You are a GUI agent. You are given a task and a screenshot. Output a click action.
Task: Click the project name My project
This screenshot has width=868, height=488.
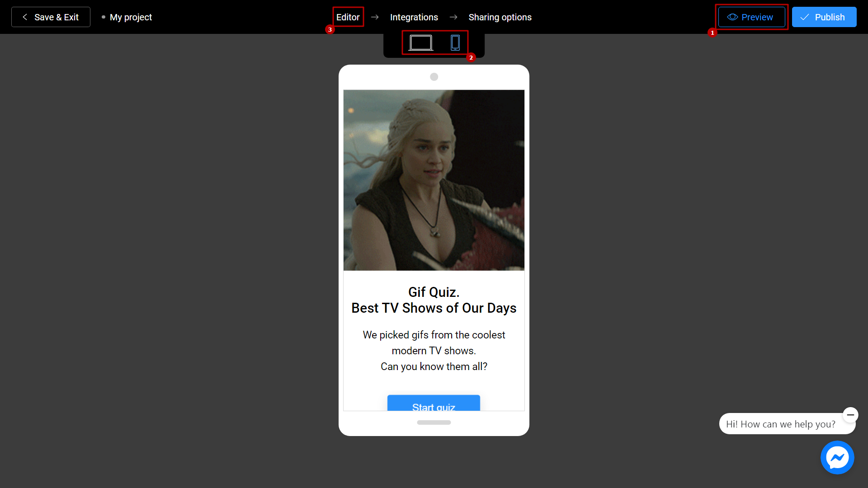[x=131, y=17]
